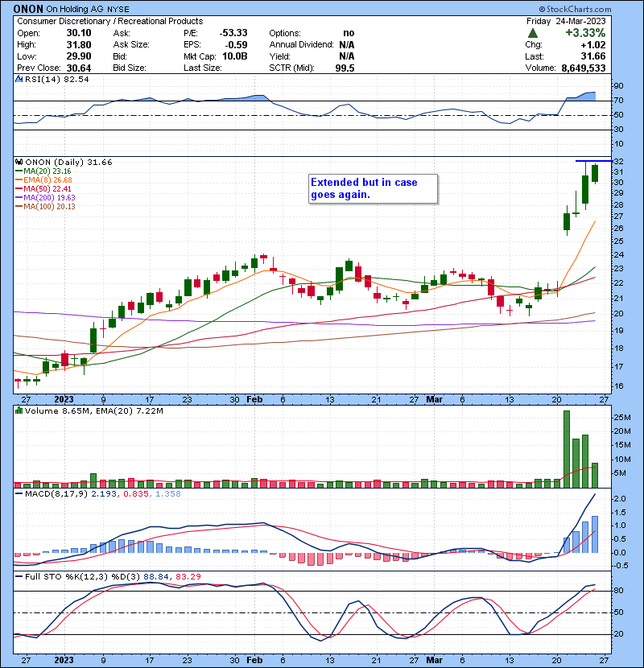This screenshot has width=644, height=668.
Task: Click the ticker symbol ONON in the header
Action: click(28, 9)
